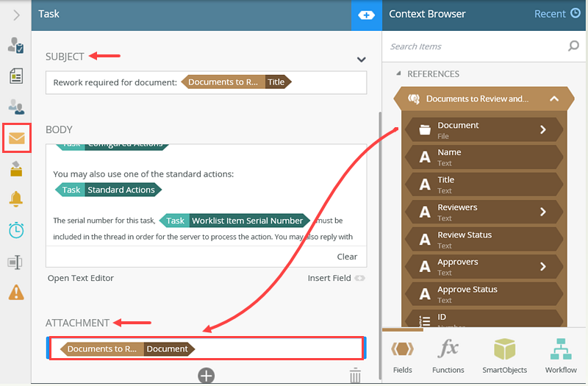Collapse the SUBJECT section chevron
This screenshot has height=386, width=588.
361,60
